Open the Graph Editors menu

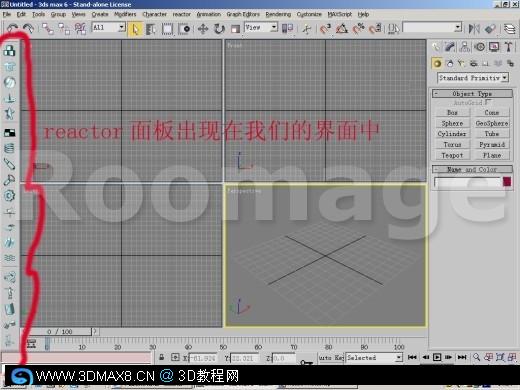243,14
